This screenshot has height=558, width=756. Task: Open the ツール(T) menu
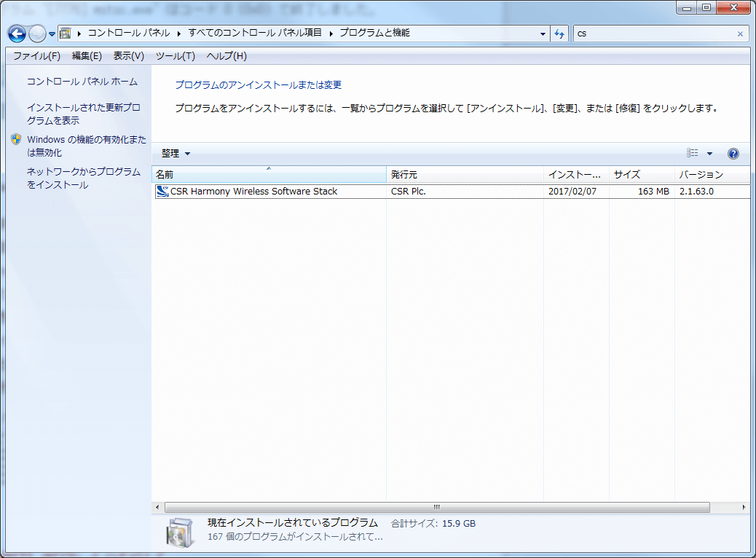point(175,56)
